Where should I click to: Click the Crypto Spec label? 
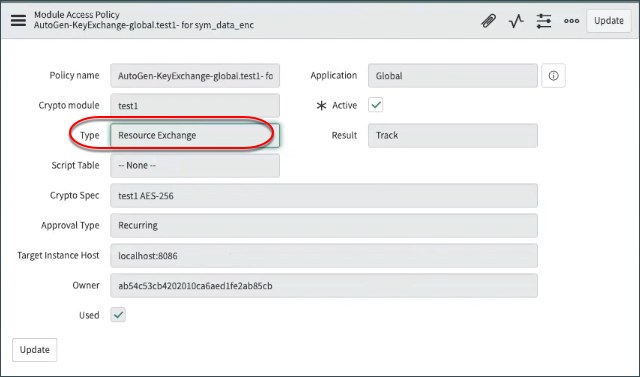click(75, 195)
